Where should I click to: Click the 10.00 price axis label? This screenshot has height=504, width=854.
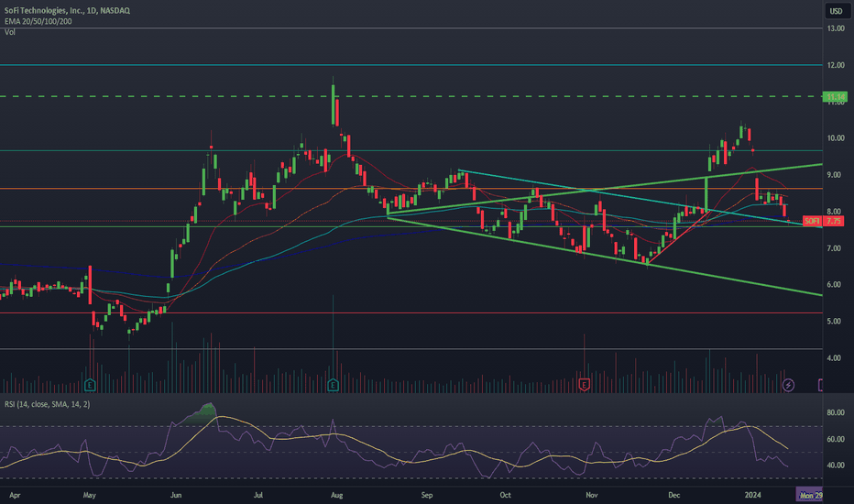click(836, 138)
